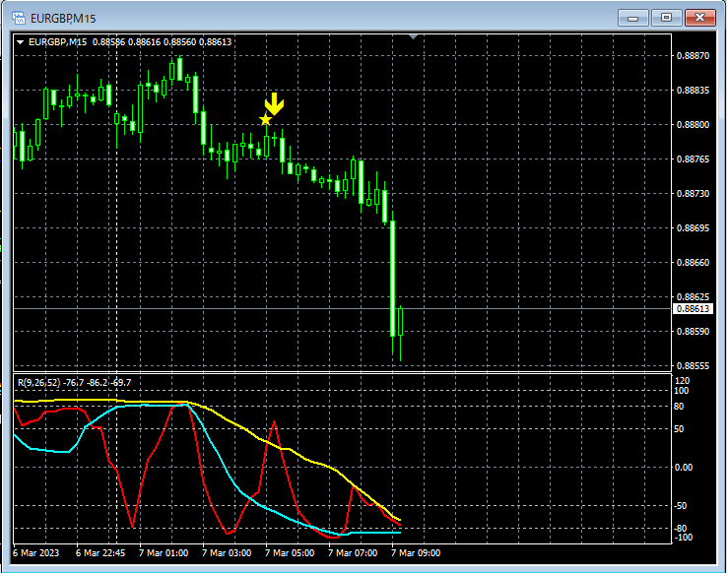Screen dimensions: 728x573
Task: Click the 0.88695 price scale label
Action: click(x=694, y=228)
